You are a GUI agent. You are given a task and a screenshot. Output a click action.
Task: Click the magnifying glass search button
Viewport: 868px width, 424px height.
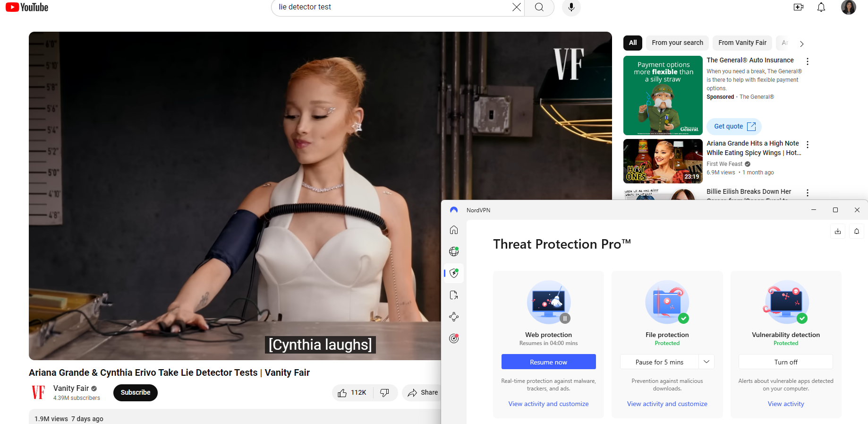[539, 7]
